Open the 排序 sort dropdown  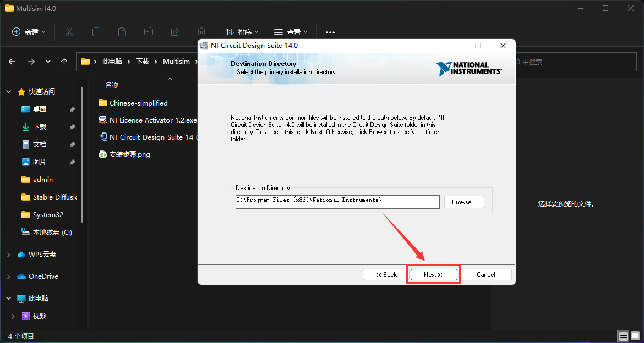point(242,31)
